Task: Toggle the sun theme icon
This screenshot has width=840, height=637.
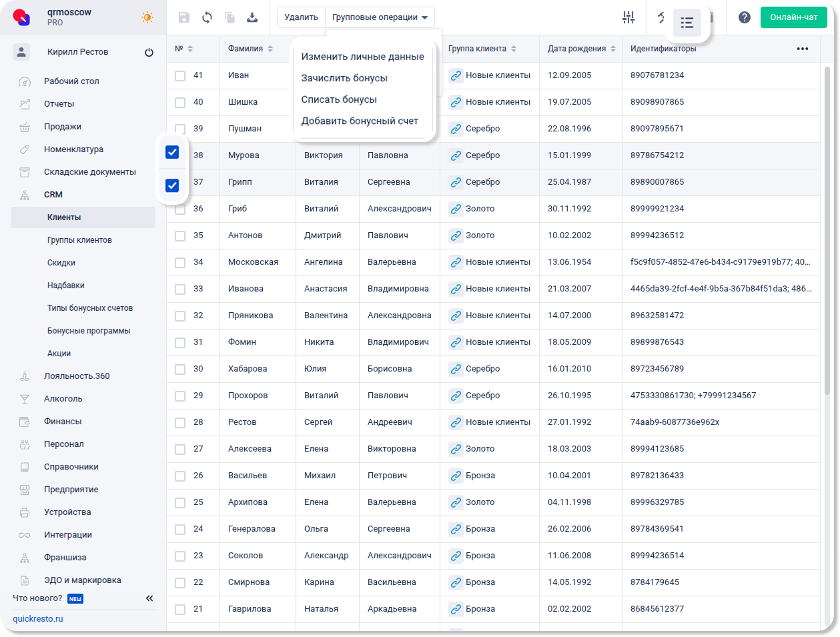Action: coord(147,17)
